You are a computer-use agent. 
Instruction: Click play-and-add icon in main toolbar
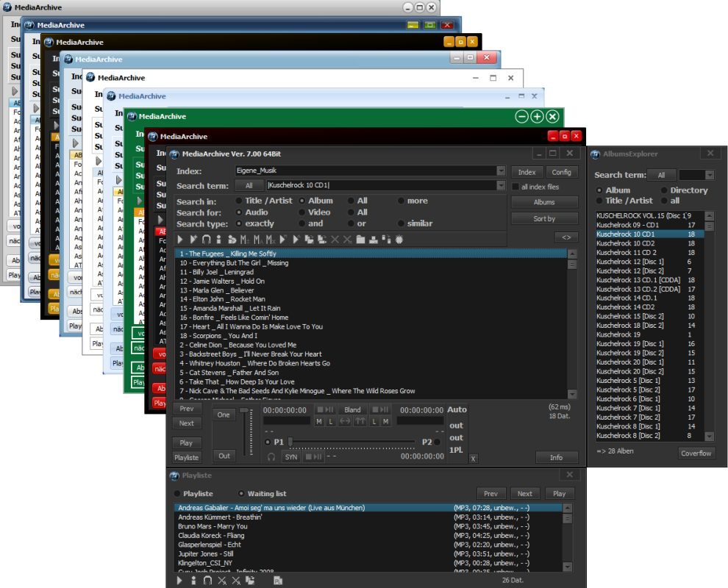[x=193, y=240]
